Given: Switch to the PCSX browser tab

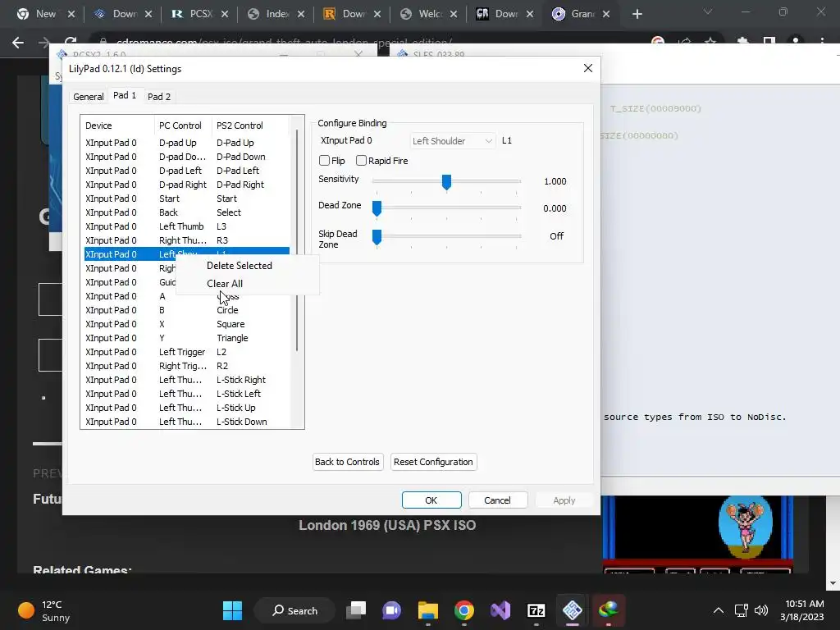Looking at the screenshot, I should click(199, 14).
